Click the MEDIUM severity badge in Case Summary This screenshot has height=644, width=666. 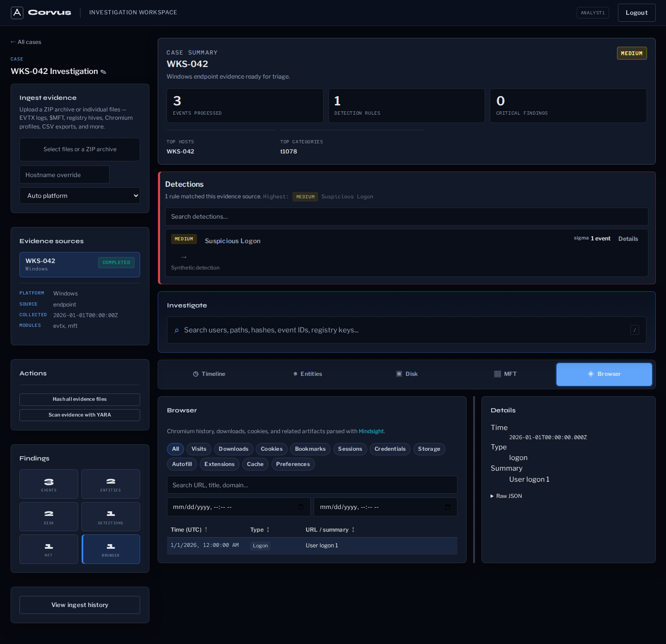coord(632,53)
